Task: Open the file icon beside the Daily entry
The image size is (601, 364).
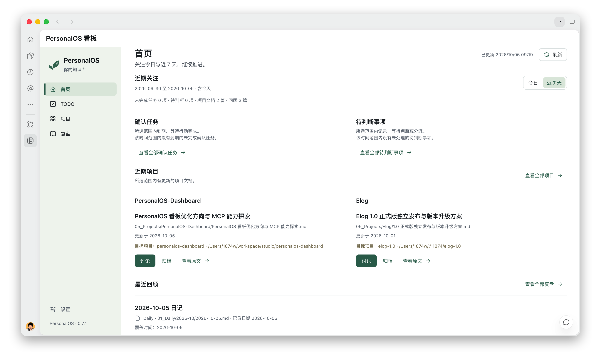Action: pos(137,318)
